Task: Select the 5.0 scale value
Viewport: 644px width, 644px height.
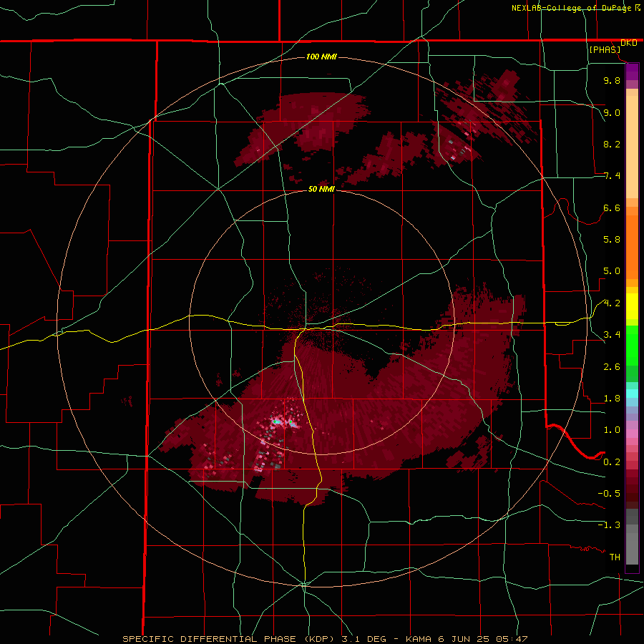Action: 612,271
